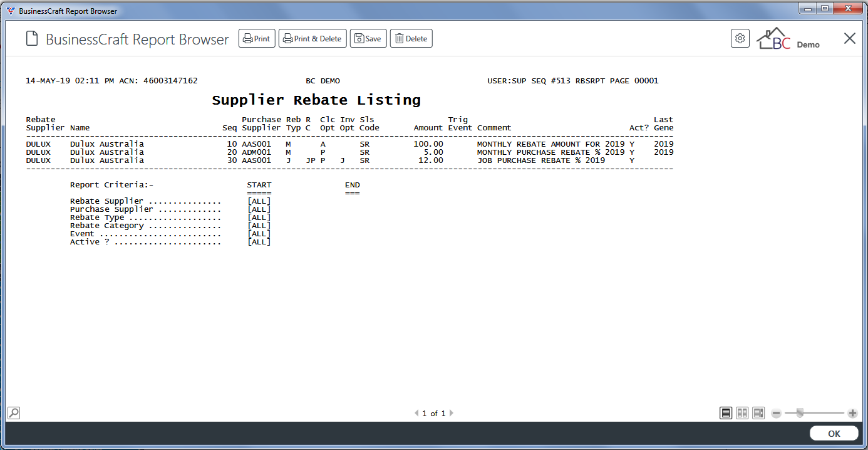
Task: Open settings gear icon
Action: [x=740, y=38]
